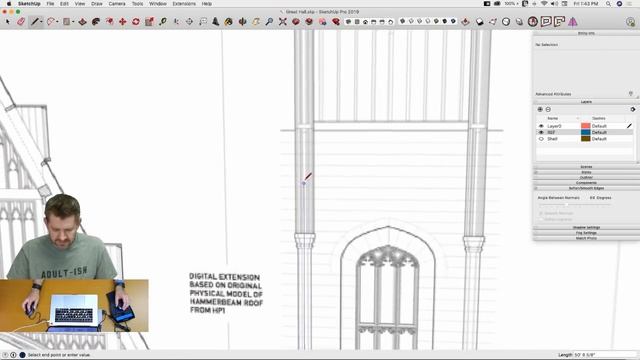Switch to Front standard view

click(365, 22)
